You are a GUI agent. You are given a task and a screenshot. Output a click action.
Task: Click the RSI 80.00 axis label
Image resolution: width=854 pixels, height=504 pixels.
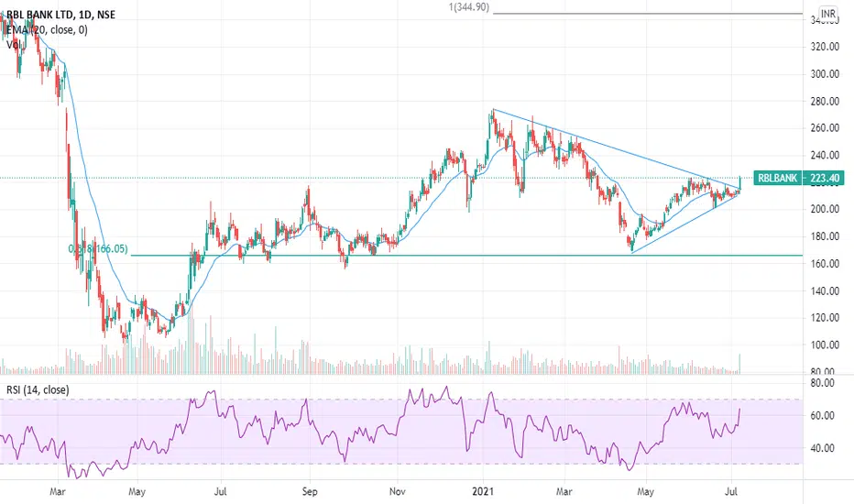click(x=822, y=383)
